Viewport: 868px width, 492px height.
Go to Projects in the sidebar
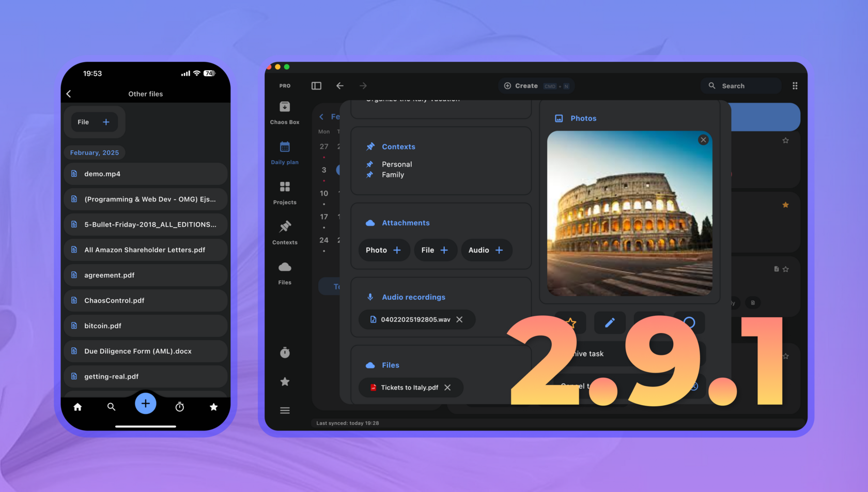tap(285, 193)
